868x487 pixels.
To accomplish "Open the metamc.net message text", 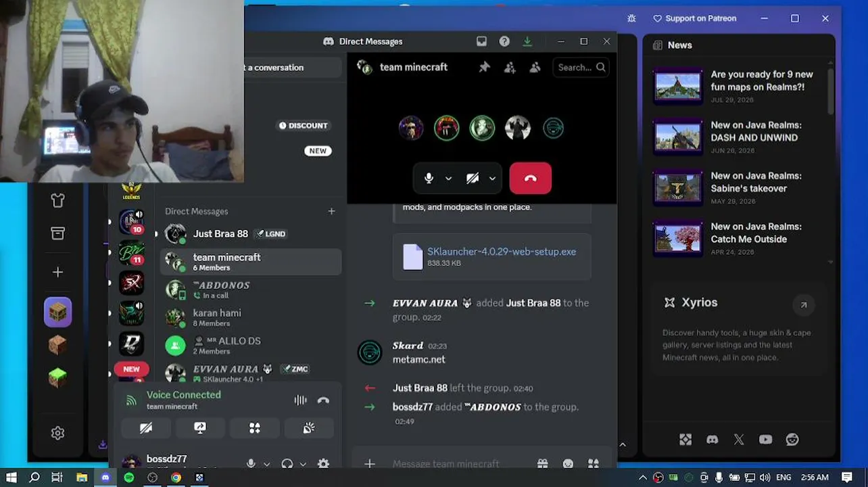I will coord(419,359).
